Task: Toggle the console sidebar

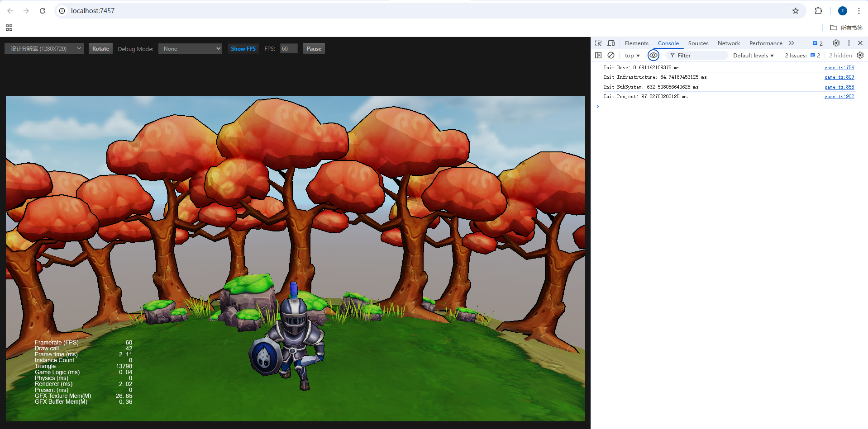Action: point(598,55)
